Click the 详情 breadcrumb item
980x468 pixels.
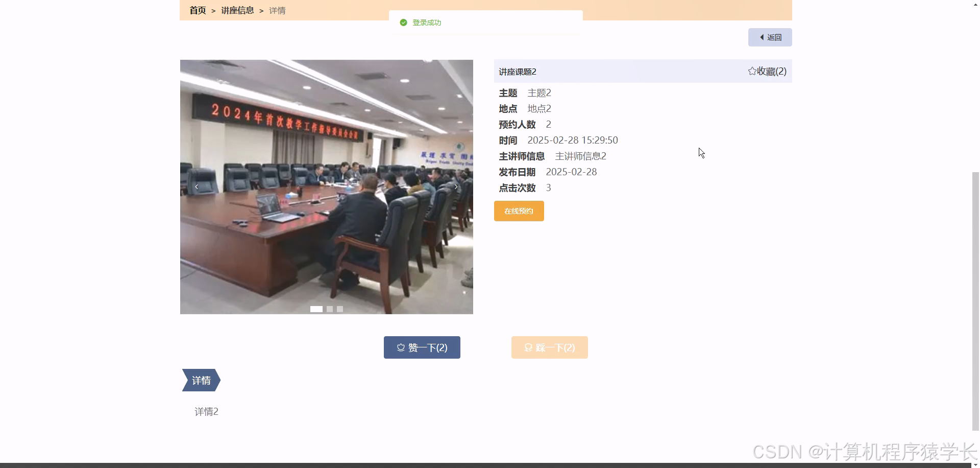pos(277,10)
